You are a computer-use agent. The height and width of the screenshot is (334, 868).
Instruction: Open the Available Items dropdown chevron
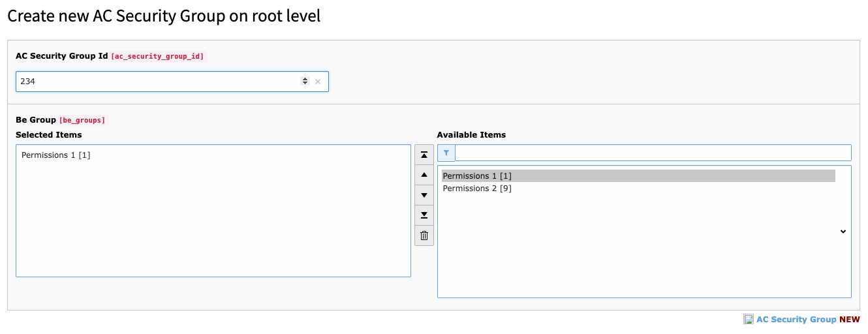point(843,232)
